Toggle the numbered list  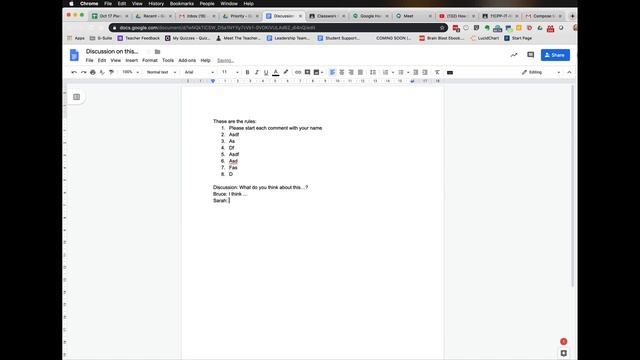click(x=385, y=72)
